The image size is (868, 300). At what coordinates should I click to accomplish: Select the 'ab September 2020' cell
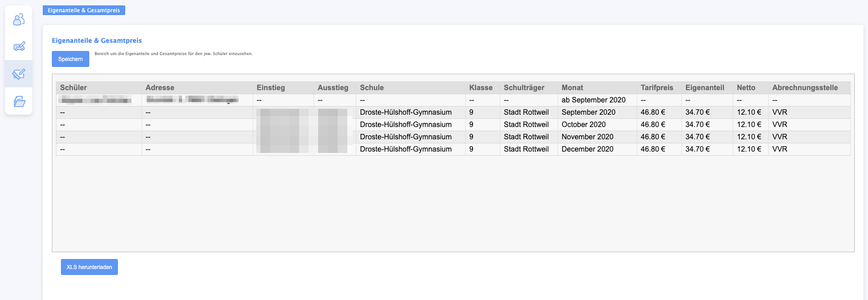click(x=594, y=100)
